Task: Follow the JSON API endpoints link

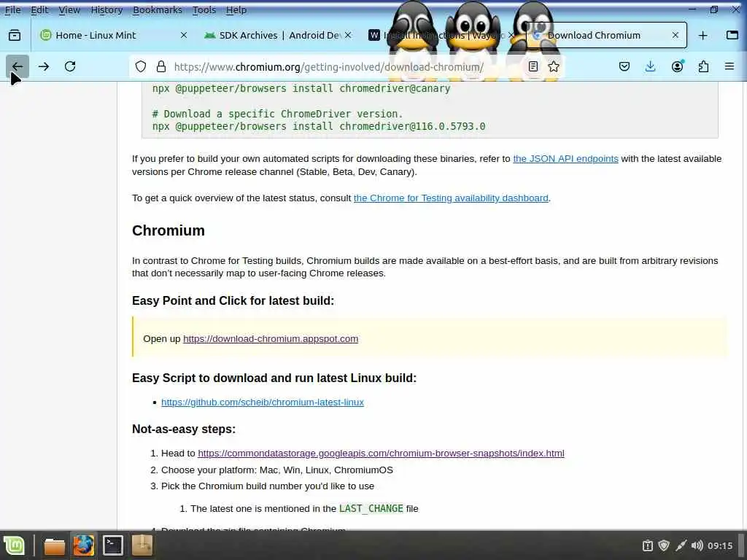Action: pos(565,158)
